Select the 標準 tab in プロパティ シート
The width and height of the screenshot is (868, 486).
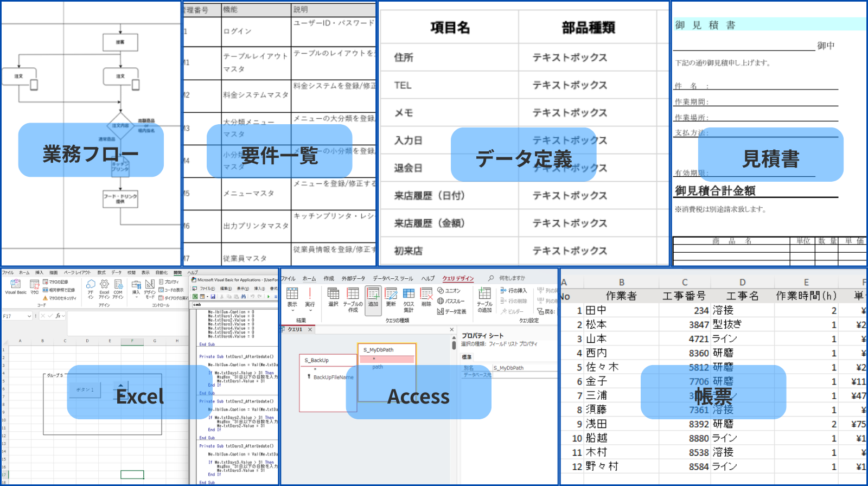point(467,357)
